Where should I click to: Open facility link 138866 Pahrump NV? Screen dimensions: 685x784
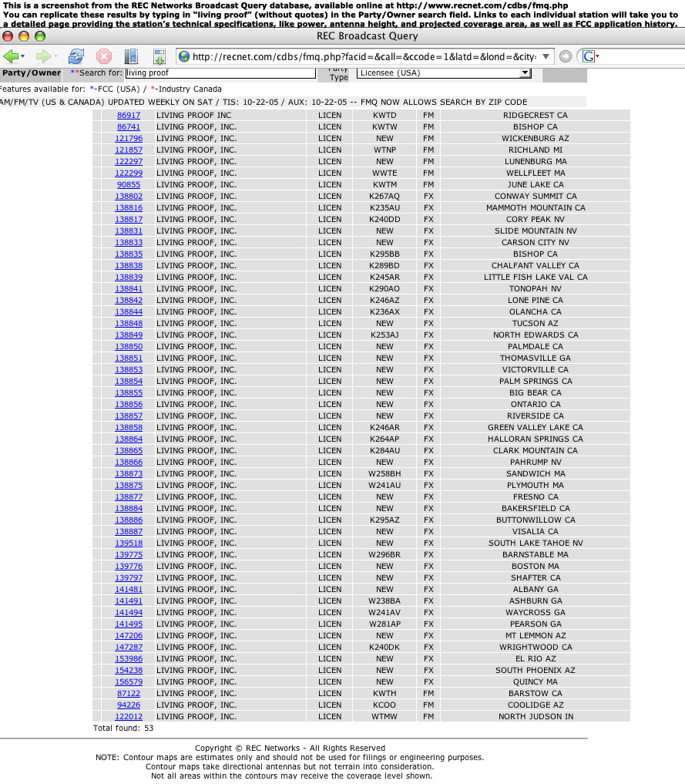[129, 463]
